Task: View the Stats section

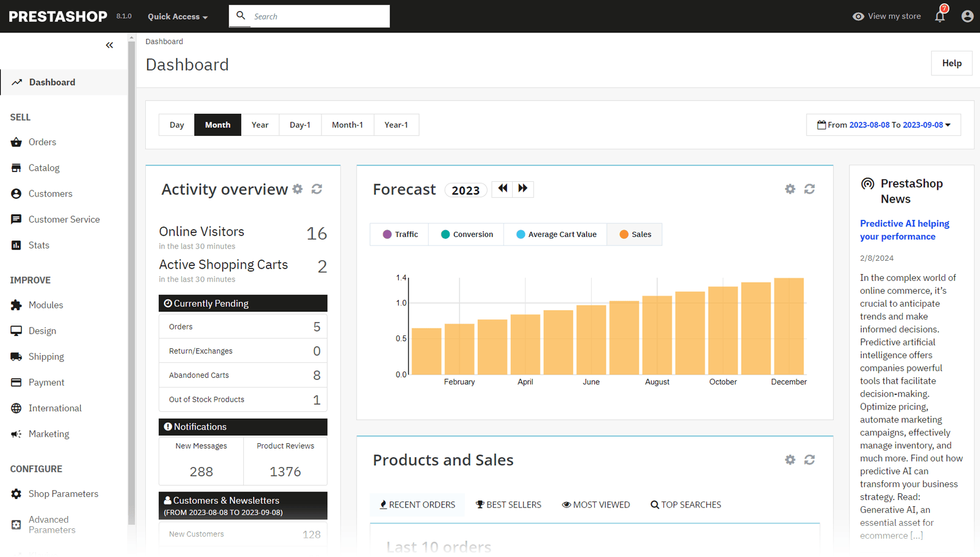Action: click(x=39, y=245)
